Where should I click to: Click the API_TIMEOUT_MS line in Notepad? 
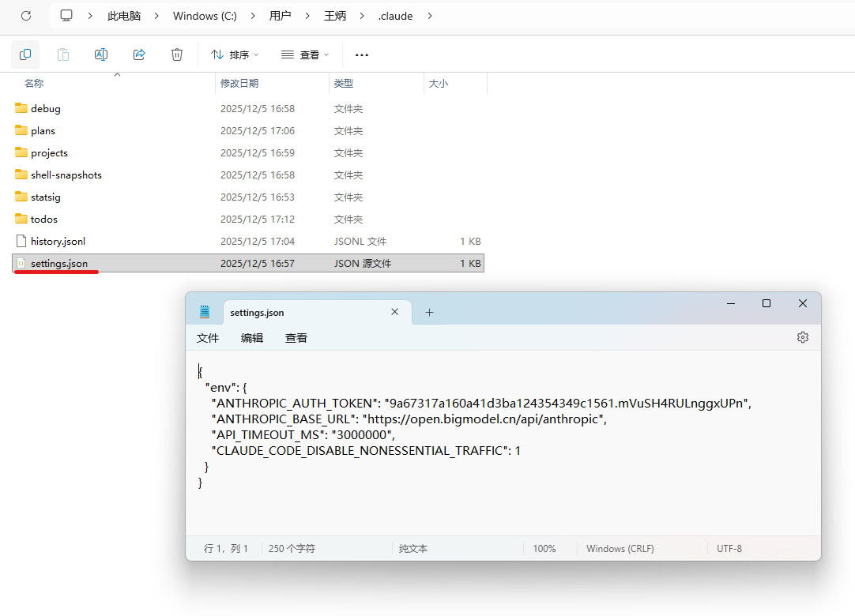click(303, 434)
